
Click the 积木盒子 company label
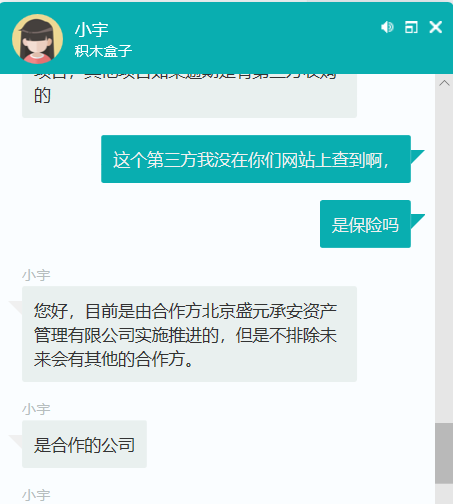pyautogui.click(x=103, y=51)
